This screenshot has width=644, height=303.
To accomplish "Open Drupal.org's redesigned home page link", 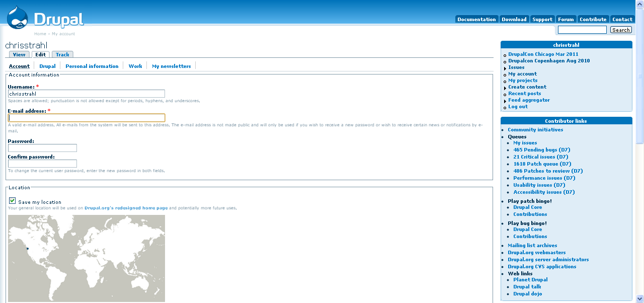I will point(126,208).
